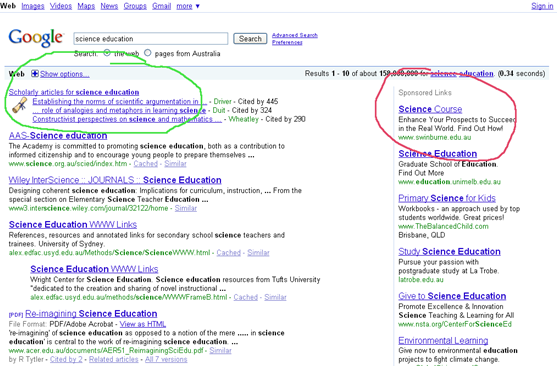557x366 pixels.
Task: Open Maps in top navigation
Action: (x=86, y=6)
